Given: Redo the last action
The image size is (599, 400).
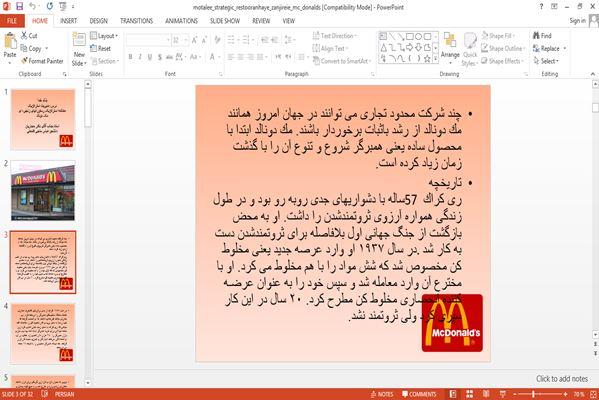Looking at the screenshot, I should (x=50, y=6).
